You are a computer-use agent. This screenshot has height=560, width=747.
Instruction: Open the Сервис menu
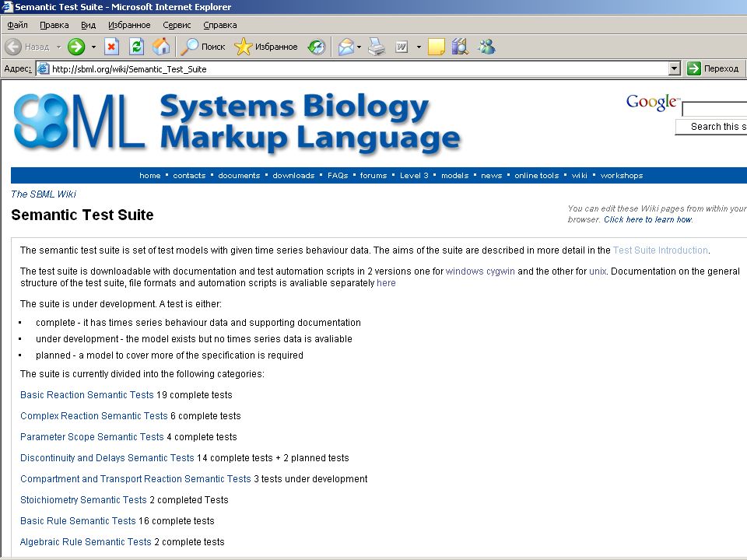point(177,25)
